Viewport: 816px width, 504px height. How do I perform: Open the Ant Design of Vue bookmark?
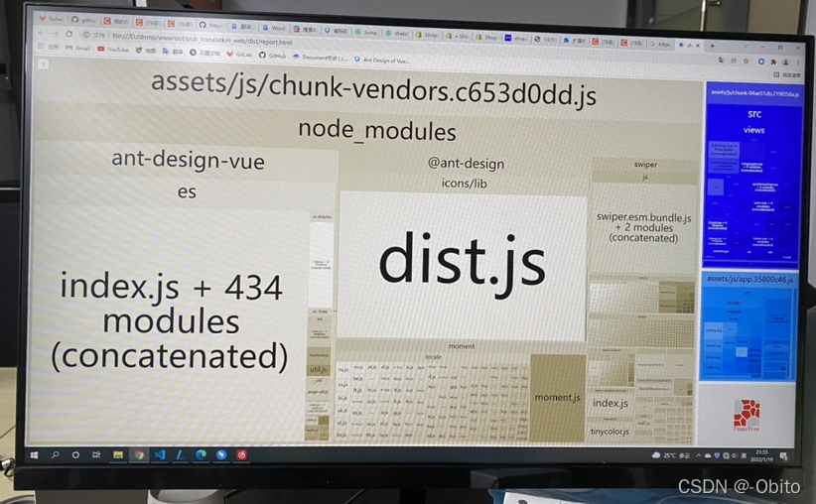(381, 61)
